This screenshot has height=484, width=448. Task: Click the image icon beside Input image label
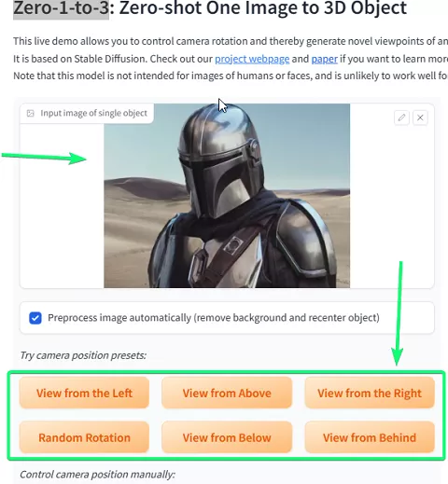(x=31, y=113)
